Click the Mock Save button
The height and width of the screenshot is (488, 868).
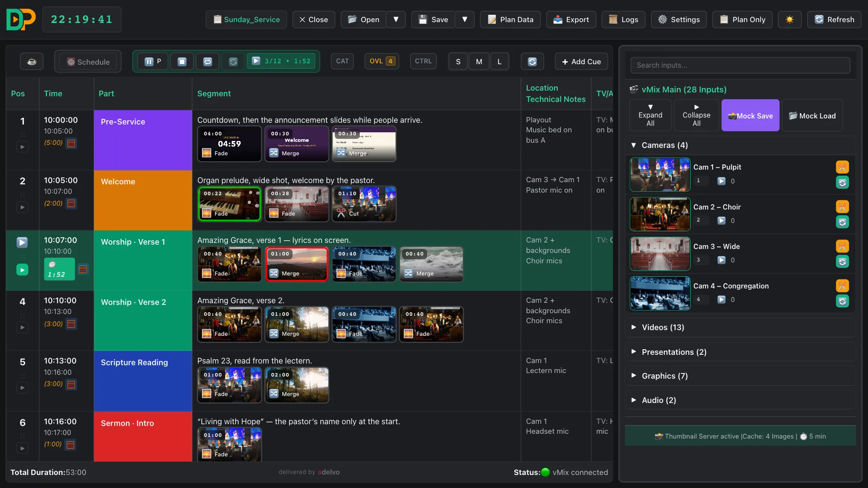pyautogui.click(x=750, y=116)
